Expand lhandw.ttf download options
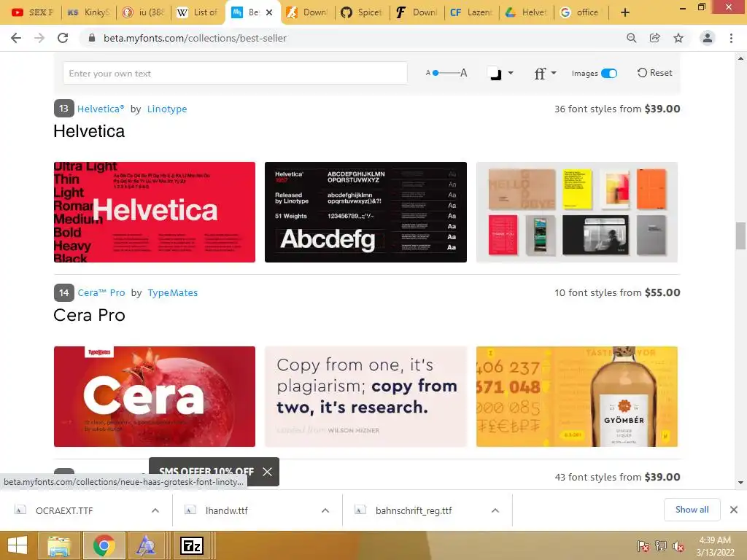 click(x=325, y=510)
